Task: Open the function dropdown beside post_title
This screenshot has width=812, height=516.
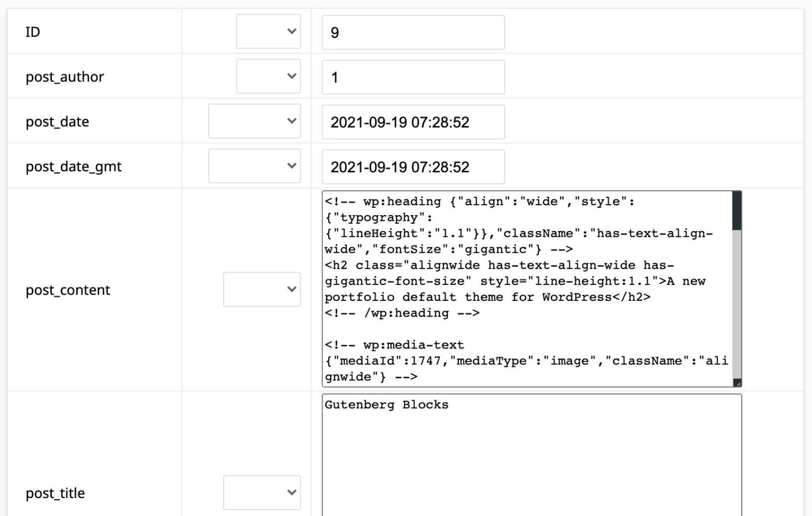Action: tap(262, 492)
